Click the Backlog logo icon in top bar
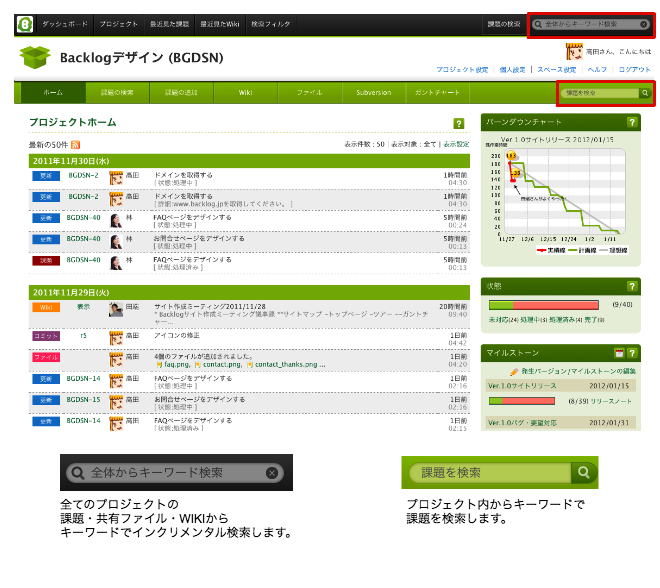Image resolution: width=660 pixels, height=588 pixels. (25, 24)
